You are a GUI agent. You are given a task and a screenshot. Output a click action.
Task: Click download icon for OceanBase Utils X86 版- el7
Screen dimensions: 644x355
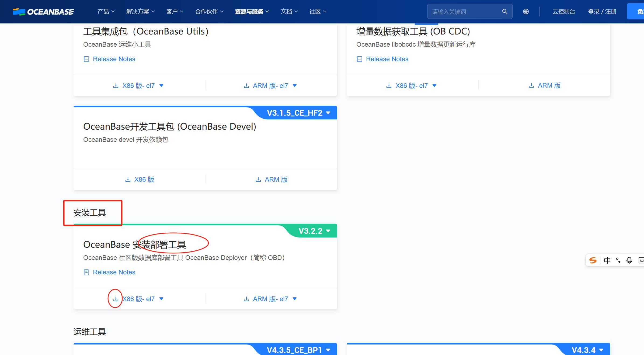[116, 86]
